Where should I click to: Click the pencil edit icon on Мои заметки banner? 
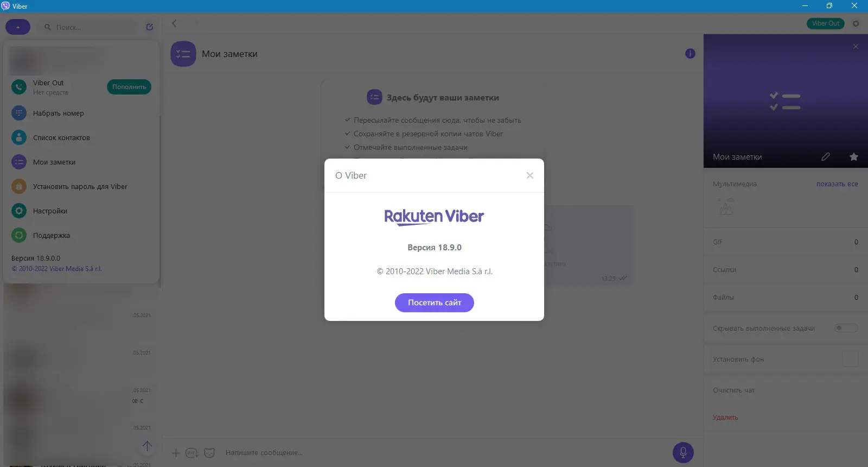(826, 157)
